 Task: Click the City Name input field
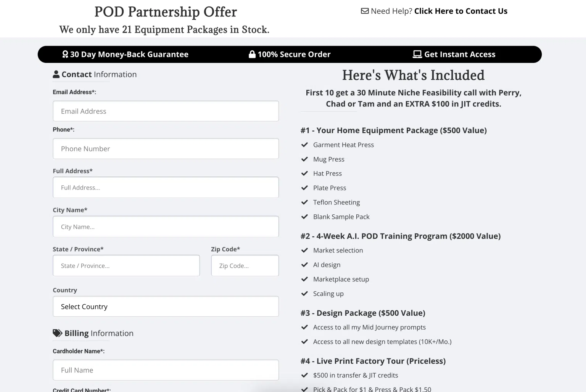(x=166, y=227)
